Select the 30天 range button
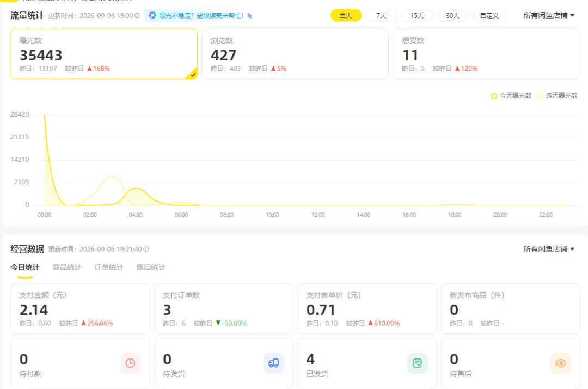 (x=452, y=15)
